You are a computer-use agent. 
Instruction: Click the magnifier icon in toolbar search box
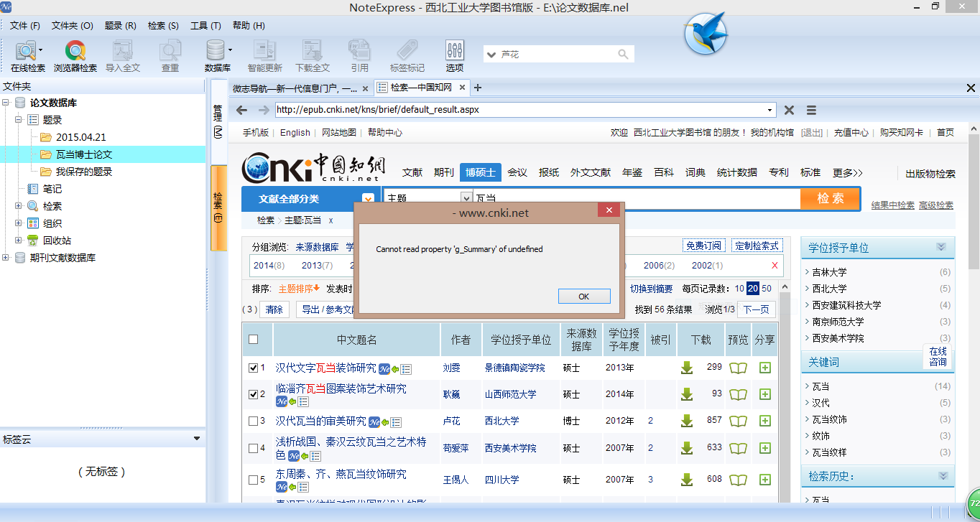tap(624, 55)
